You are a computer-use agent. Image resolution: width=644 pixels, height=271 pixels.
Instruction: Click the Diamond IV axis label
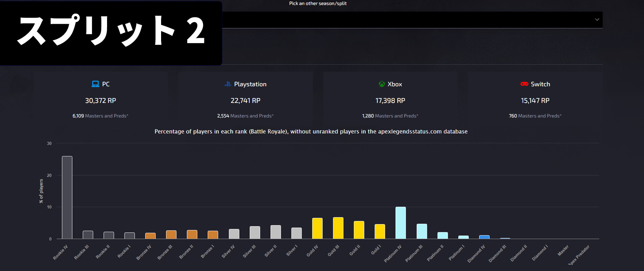(x=476, y=254)
